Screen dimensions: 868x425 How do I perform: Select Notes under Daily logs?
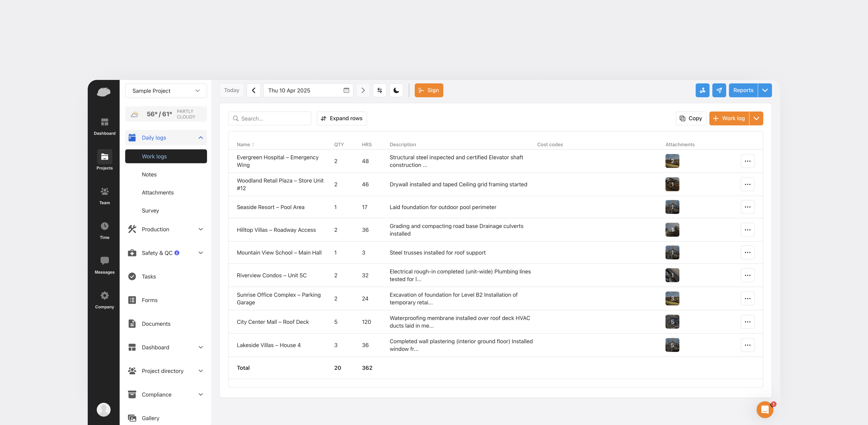[149, 174]
